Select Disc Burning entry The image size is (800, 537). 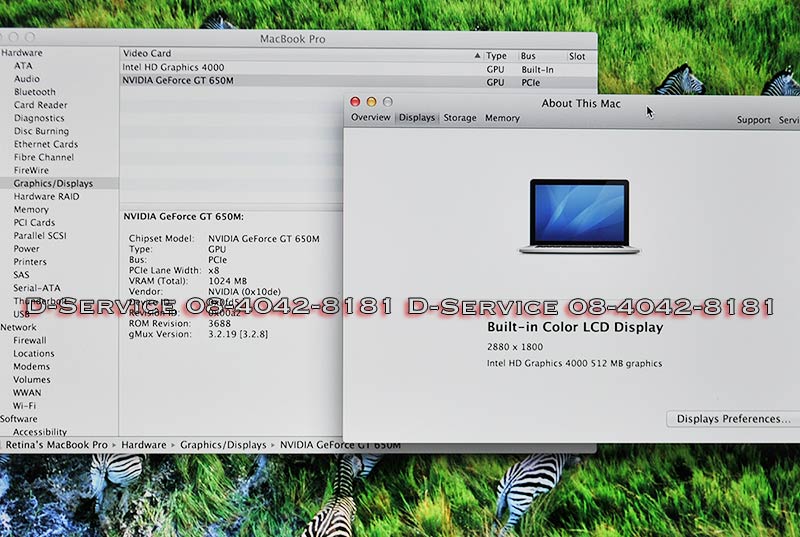coord(41,131)
